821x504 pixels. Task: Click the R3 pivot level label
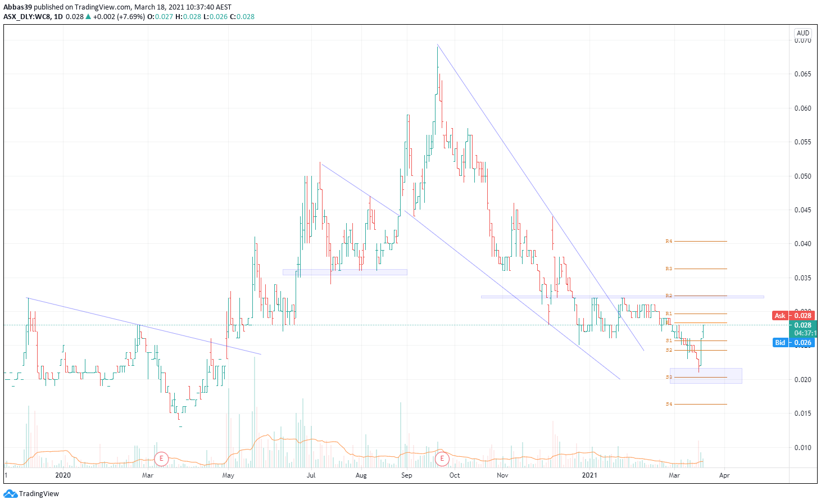(669, 269)
